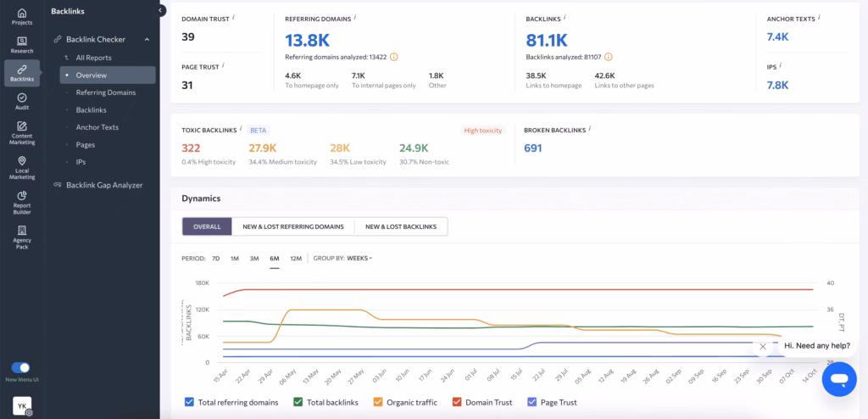Open the Report Builder icon
This screenshot has height=419, width=868.
(22, 200)
